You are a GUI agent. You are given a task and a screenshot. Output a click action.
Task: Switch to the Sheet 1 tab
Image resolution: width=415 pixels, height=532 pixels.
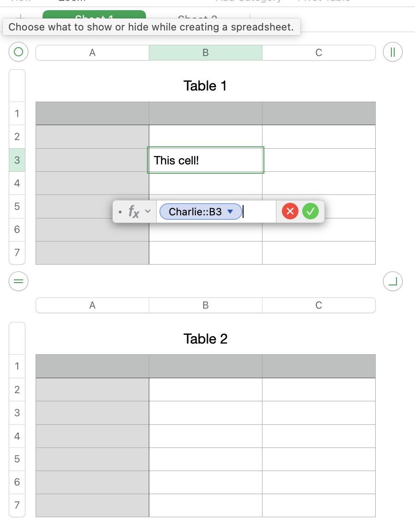tap(94, 17)
